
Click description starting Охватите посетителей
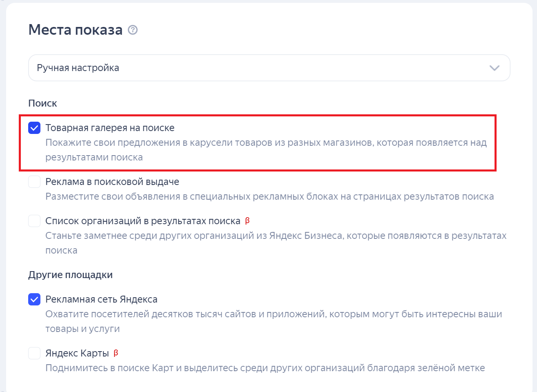274,321
